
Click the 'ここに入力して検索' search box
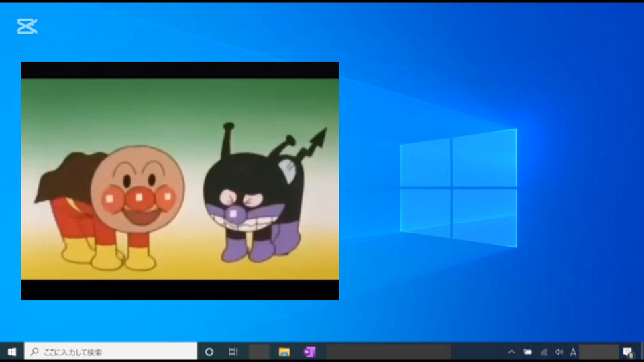pyautogui.click(x=111, y=352)
